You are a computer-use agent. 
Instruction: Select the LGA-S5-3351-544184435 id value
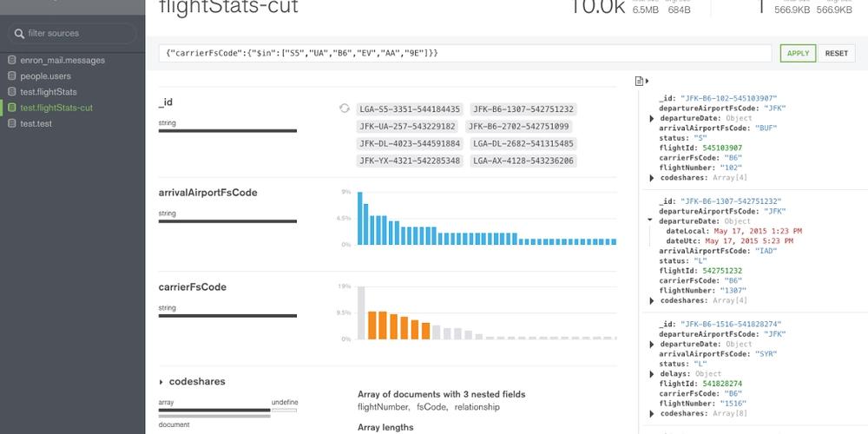coord(410,109)
